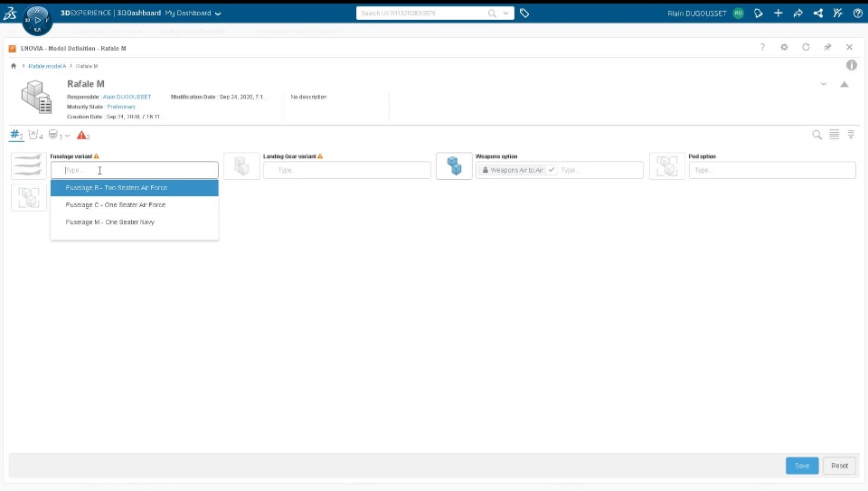
Task: Click the Landing Gear variant warning icon
Action: [x=320, y=156]
